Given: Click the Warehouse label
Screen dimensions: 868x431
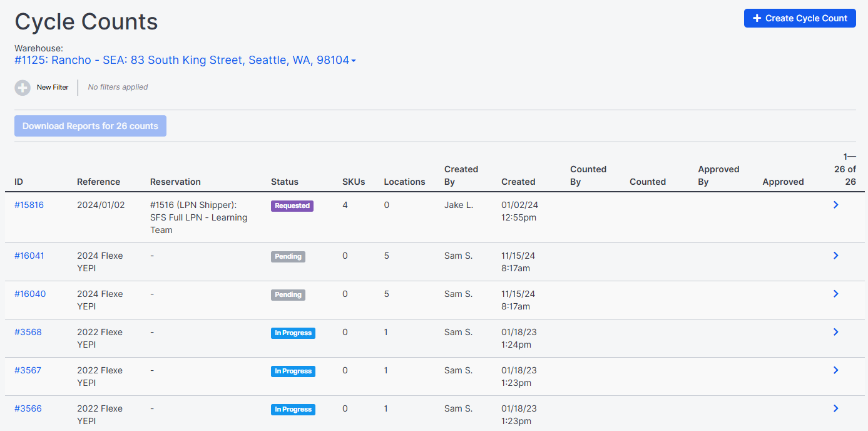Looking at the screenshot, I should [39, 48].
